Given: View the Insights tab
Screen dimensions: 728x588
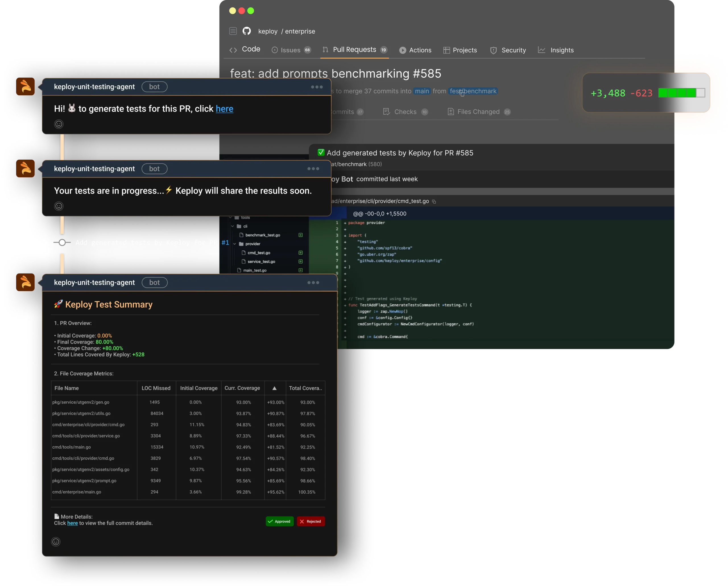Looking at the screenshot, I should coord(556,50).
